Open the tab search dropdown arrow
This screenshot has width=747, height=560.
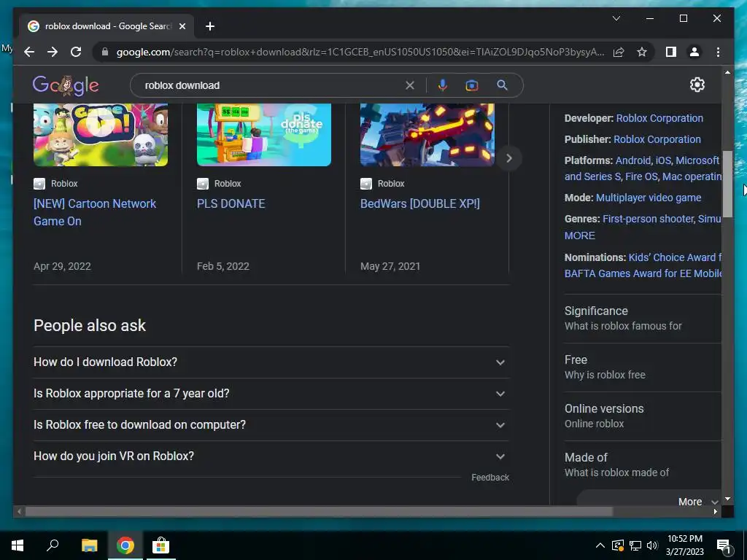pyautogui.click(x=616, y=18)
